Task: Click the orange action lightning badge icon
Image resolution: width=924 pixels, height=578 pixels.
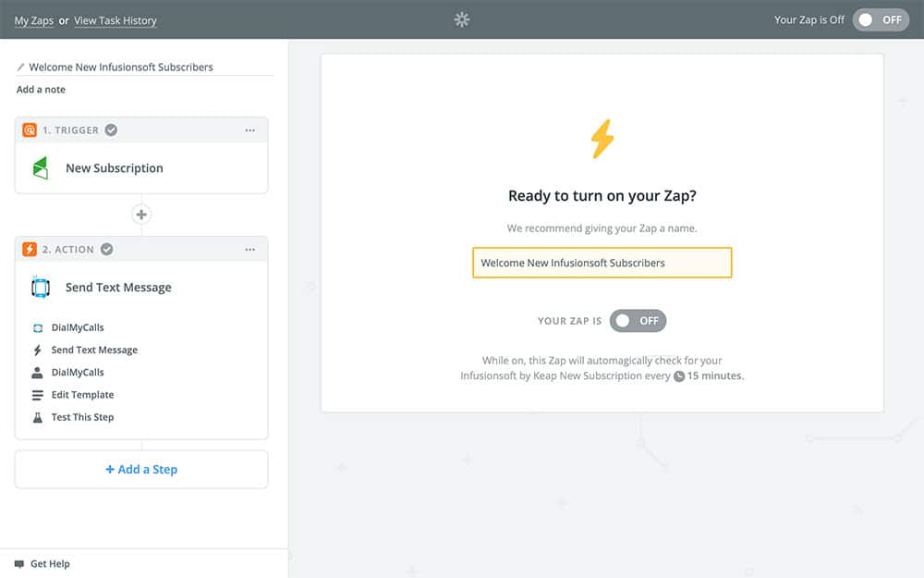Action: pos(30,250)
